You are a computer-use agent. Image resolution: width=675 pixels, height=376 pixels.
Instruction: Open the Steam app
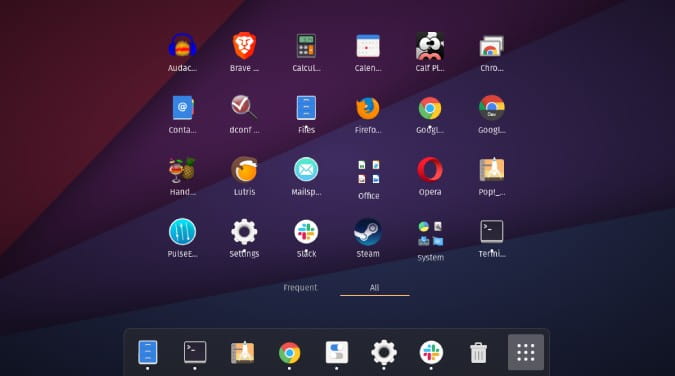click(x=368, y=232)
